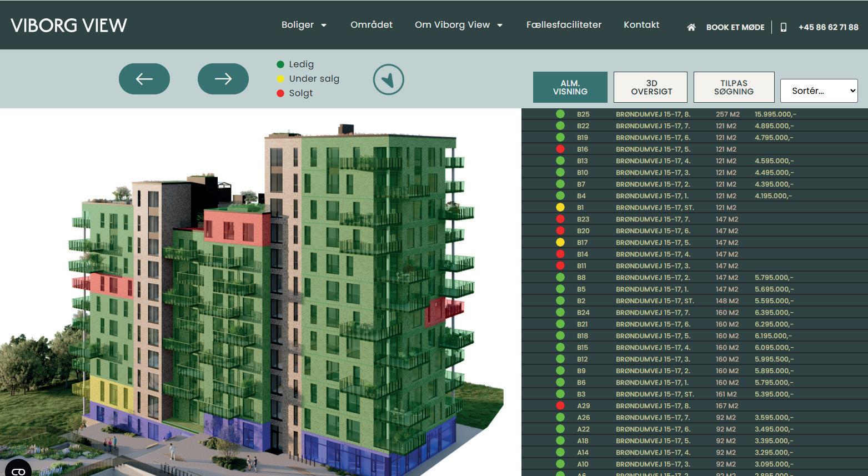
Task: Open the Kontakt page
Action: tap(641, 25)
